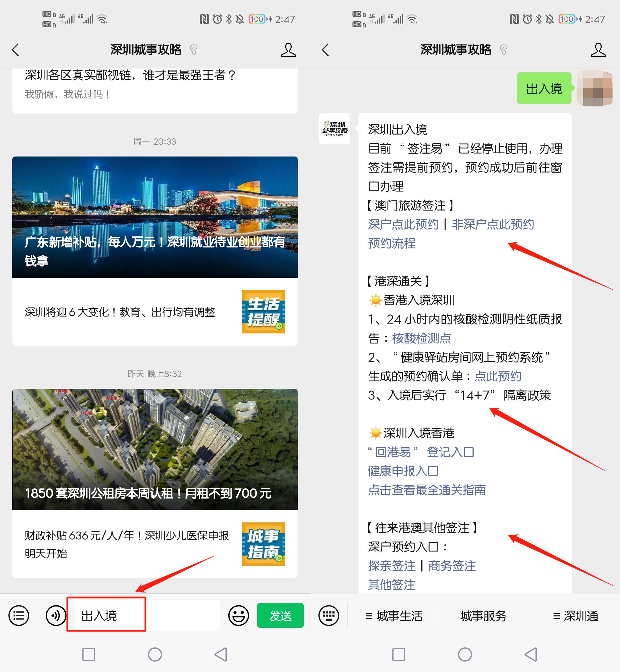
Task: Tap the official account avatar in chat
Action: (x=335, y=129)
